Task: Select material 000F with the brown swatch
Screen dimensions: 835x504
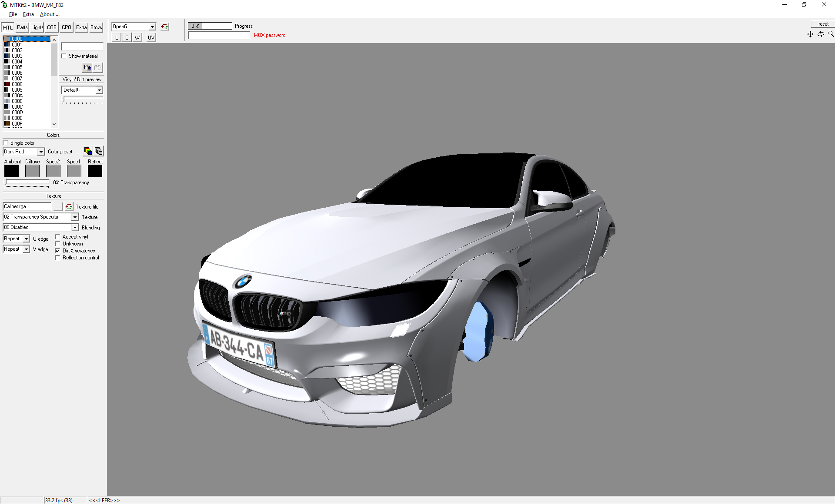Action: [27, 124]
